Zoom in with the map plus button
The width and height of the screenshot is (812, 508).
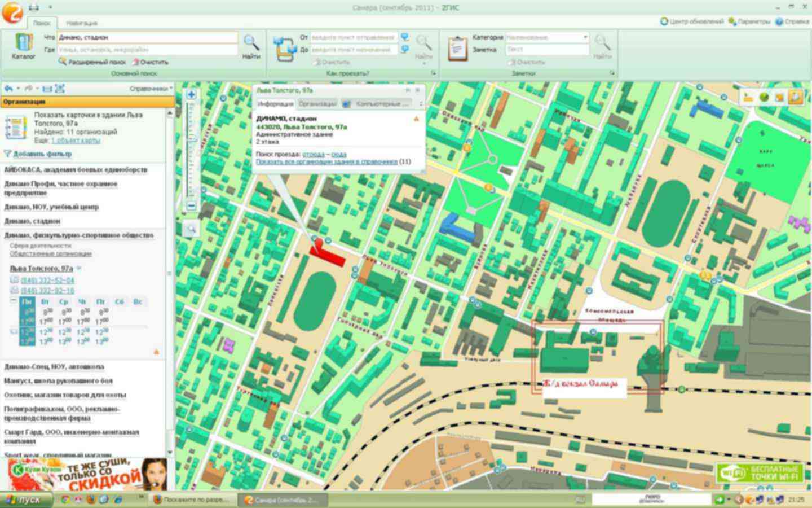pos(191,95)
